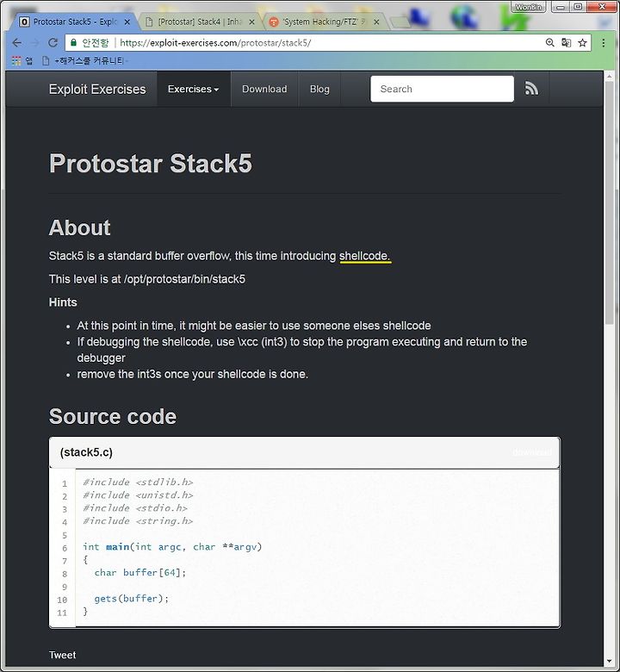Viewport: 620px width, 672px height.
Task: Click the gets(buffer); code line
Action: tap(132, 598)
